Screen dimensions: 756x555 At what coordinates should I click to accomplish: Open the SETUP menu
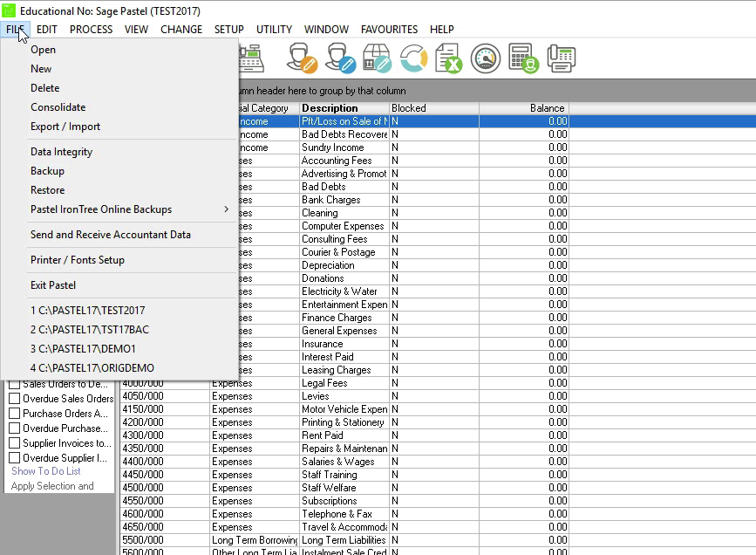click(228, 29)
